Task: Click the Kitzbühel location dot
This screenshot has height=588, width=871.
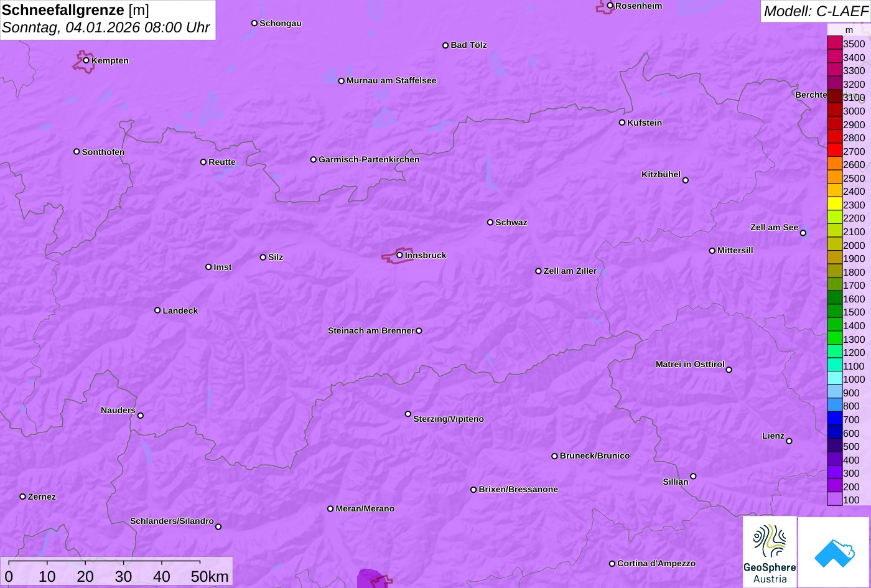Action: (x=686, y=180)
